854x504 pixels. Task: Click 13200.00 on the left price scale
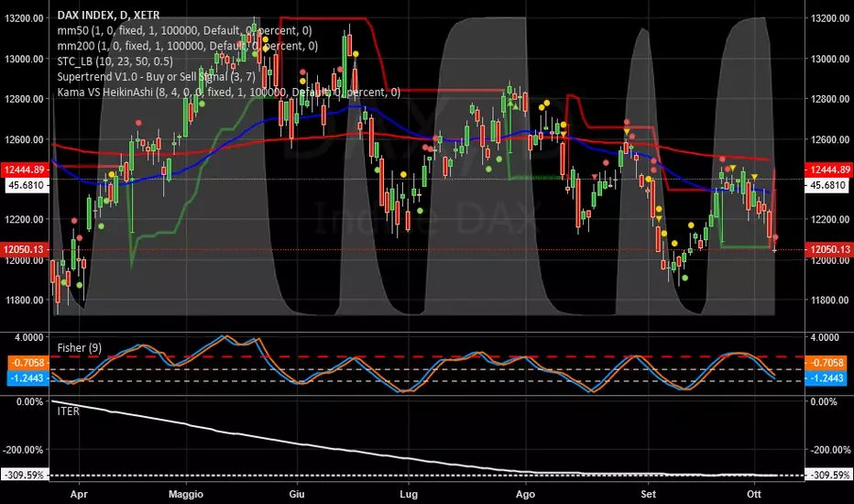[24, 18]
